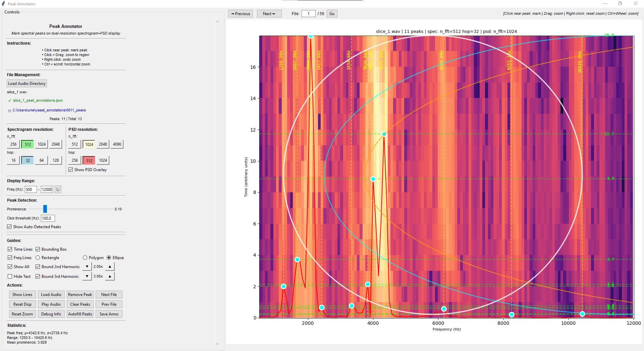The image size is (644, 351).
Task: Toggle Bound 3rd Harmonic checkbox
Action: (x=38, y=277)
